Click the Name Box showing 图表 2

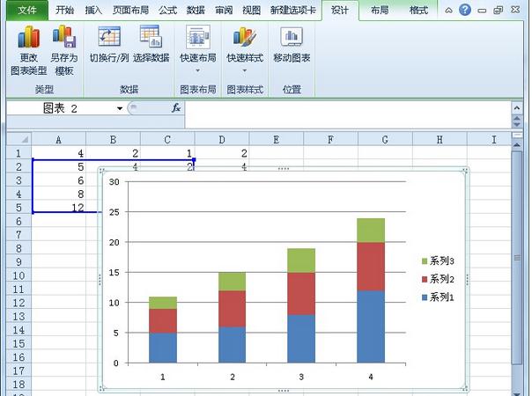pyautogui.click(x=60, y=108)
